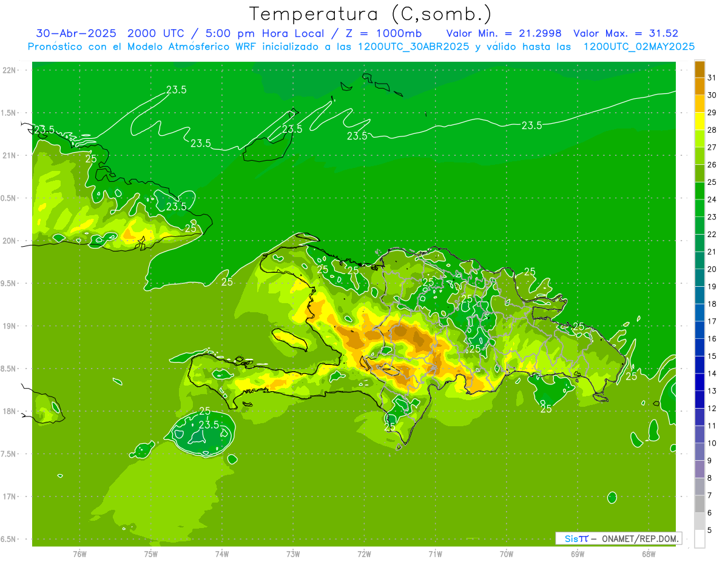
Task: Click the brown swatch above 31 in color scale
Action: tap(699, 69)
